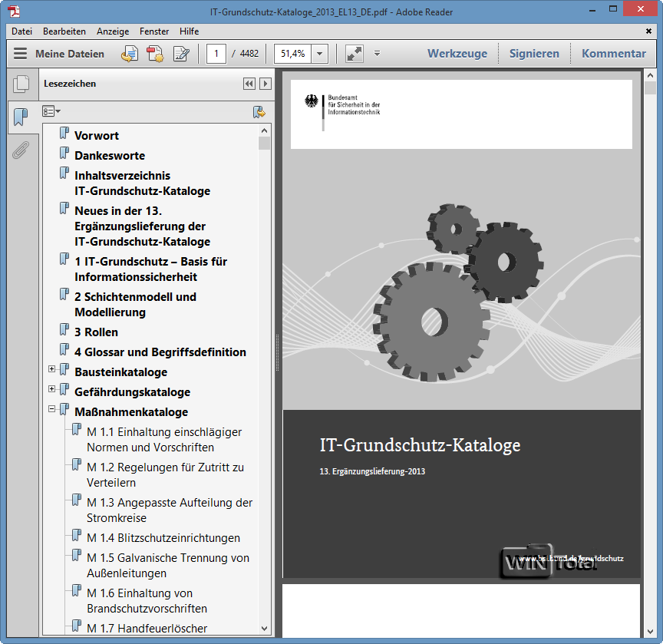663x644 pixels.
Task: Open M 1.1 Einhaltung einschlägiger Normen bookmark
Action: [x=164, y=440]
